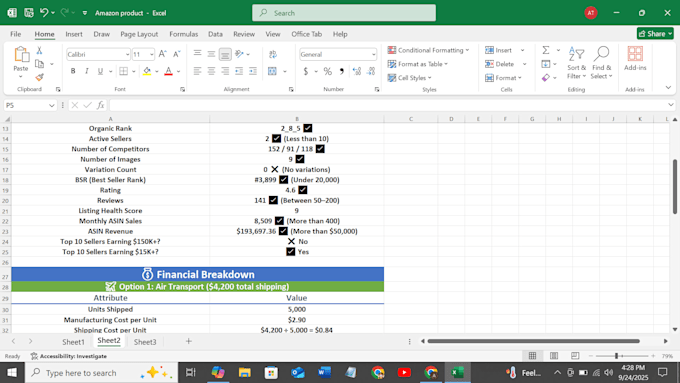Toggle Normal view in status bar

533,356
